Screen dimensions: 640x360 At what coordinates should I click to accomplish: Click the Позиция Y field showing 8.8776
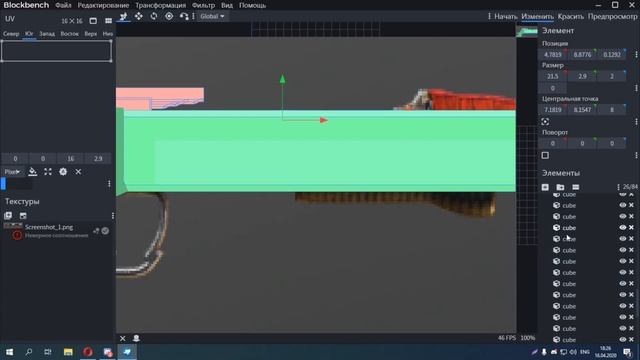[x=582, y=54]
